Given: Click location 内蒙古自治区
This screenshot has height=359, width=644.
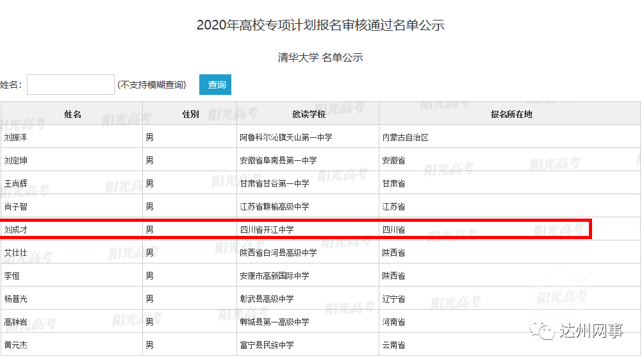Looking at the screenshot, I should pyautogui.click(x=406, y=137).
